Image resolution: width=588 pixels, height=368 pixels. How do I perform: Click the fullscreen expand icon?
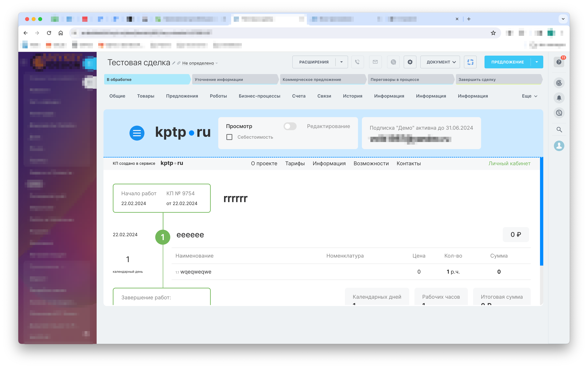(470, 62)
